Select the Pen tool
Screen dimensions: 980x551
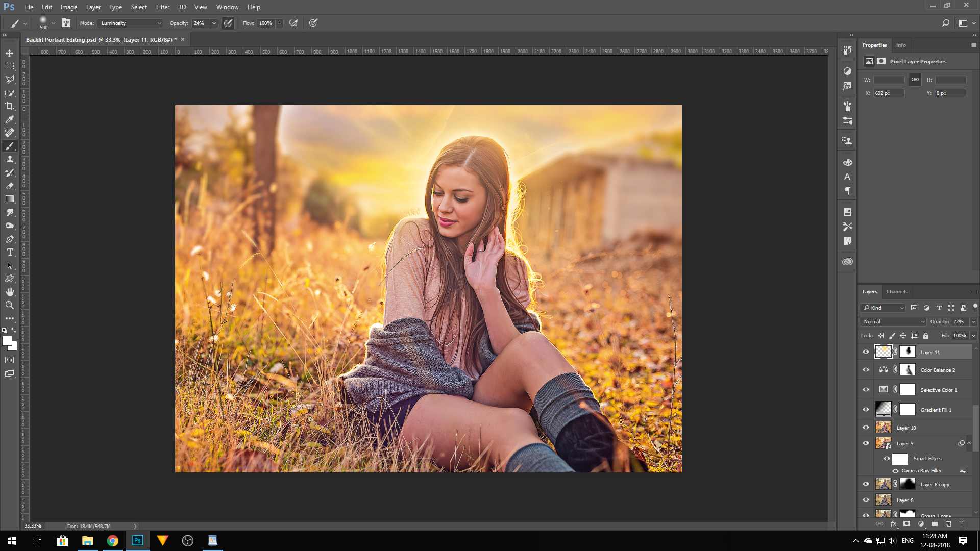(10, 239)
